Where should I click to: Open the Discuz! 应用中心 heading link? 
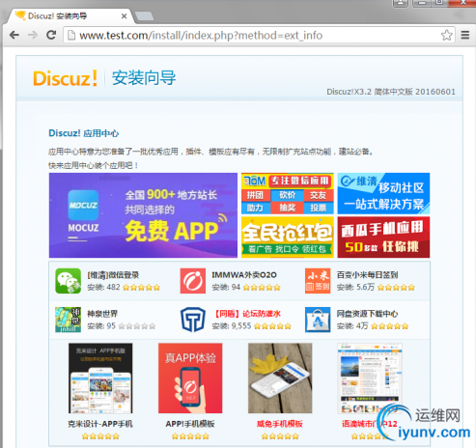point(84,133)
